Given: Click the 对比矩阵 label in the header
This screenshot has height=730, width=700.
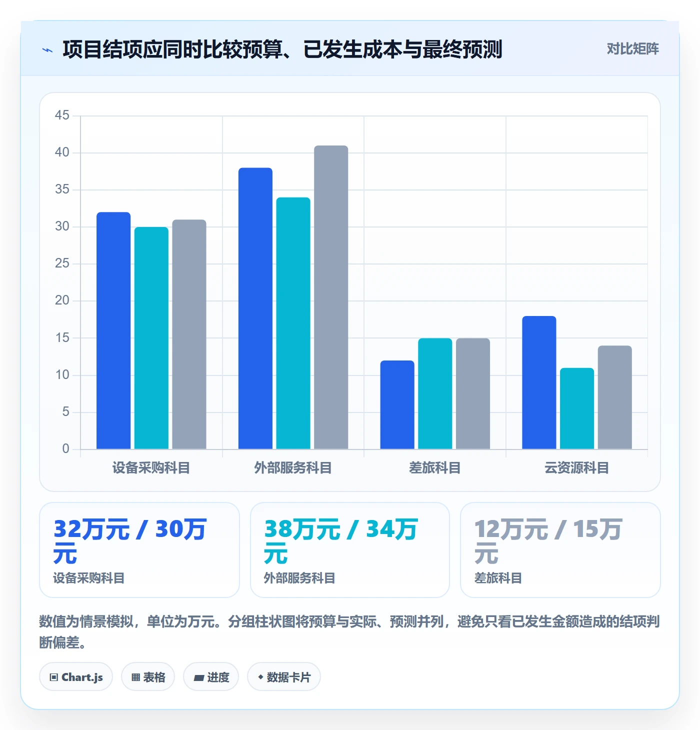Looking at the screenshot, I should pos(632,49).
